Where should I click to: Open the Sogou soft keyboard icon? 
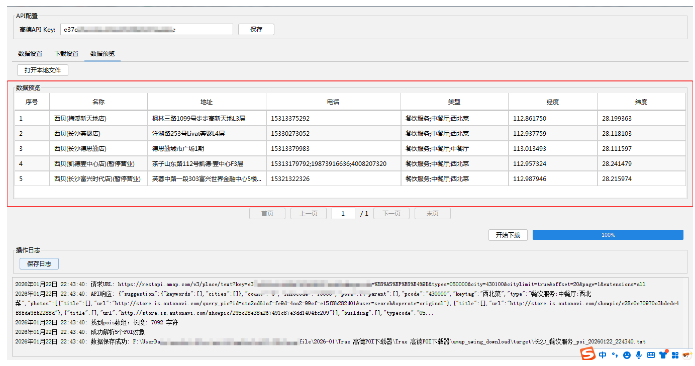tap(651, 355)
